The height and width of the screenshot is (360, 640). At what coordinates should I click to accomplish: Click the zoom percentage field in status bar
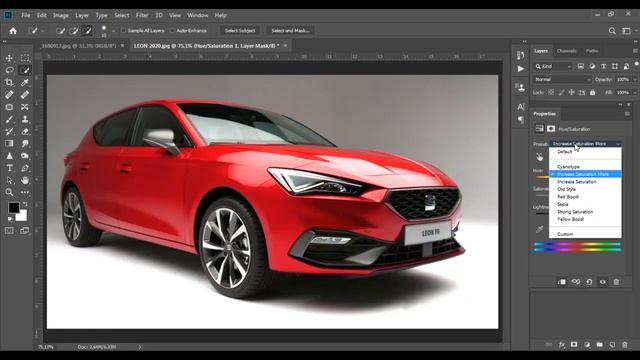tap(46, 347)
